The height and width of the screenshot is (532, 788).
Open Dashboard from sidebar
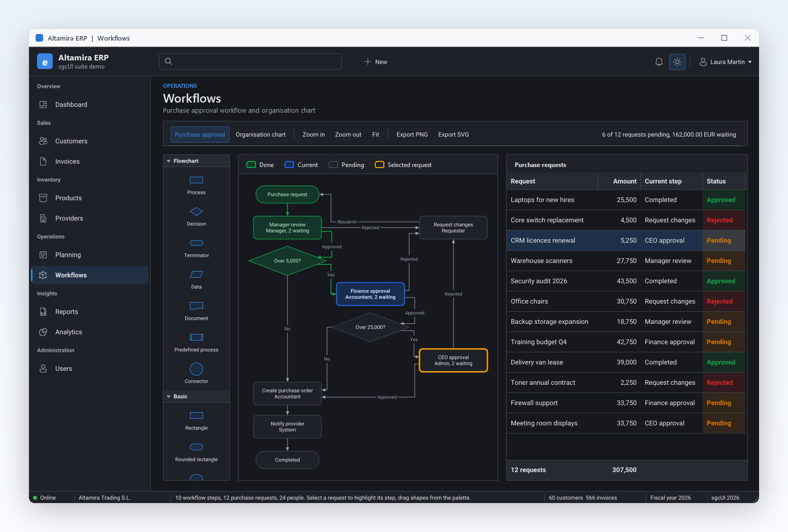tap(90, 105)
